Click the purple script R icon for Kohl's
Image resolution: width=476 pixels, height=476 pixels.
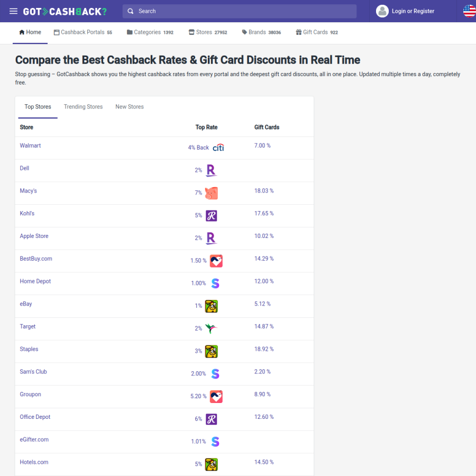211,216
